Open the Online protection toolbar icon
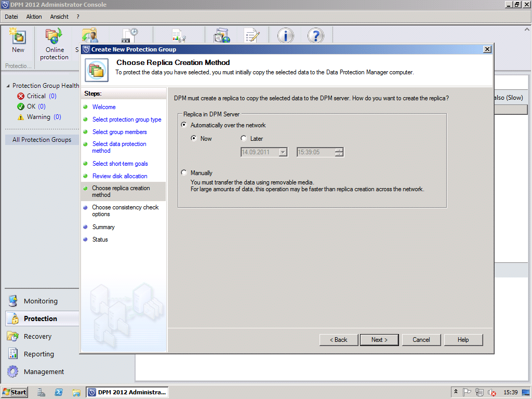 click(x=54, y=36)
